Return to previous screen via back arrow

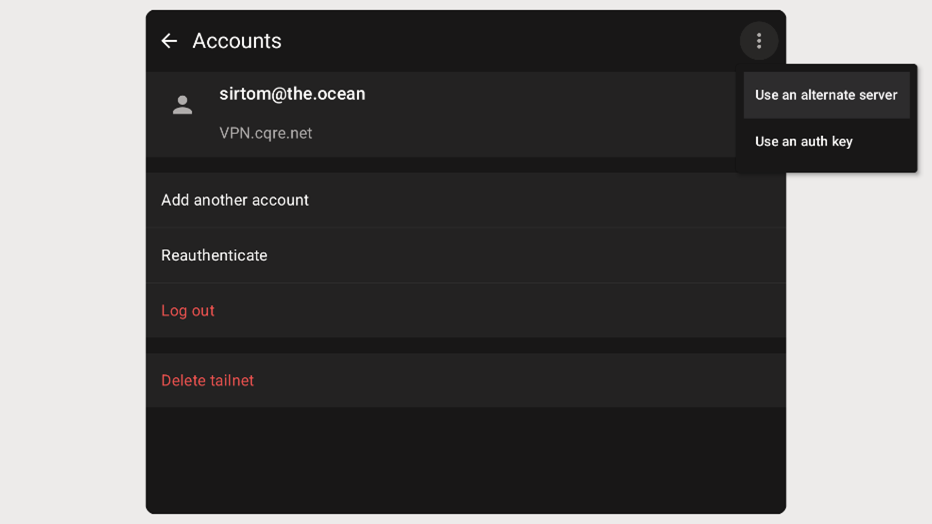click(x=169, y=41)
